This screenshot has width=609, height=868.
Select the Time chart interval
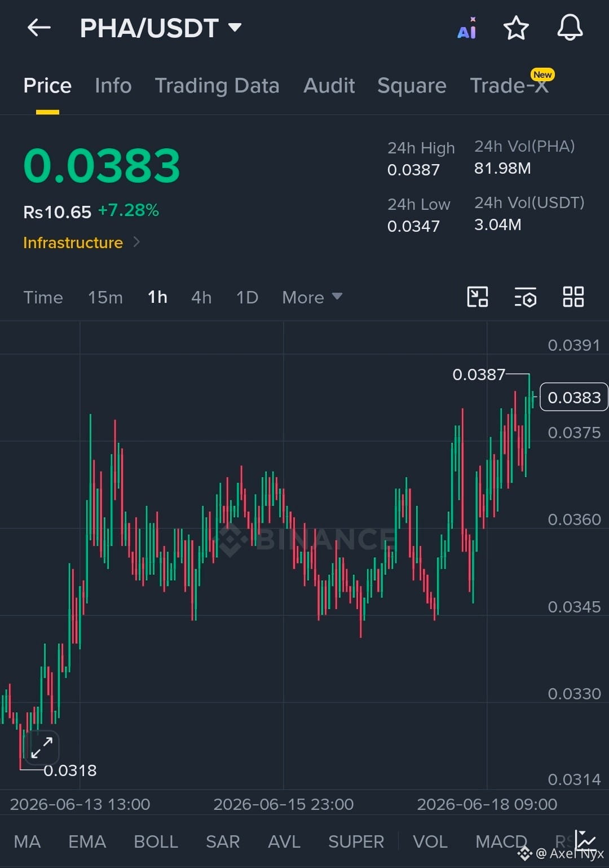click(43, 297)
